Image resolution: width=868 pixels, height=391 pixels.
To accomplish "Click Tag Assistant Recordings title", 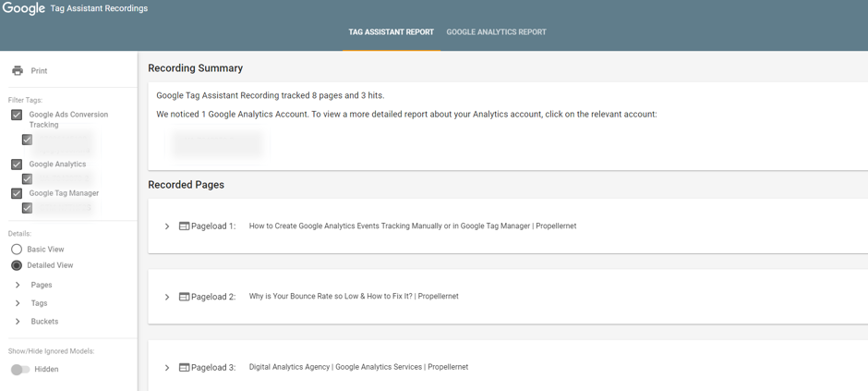I will pos(99,8).
